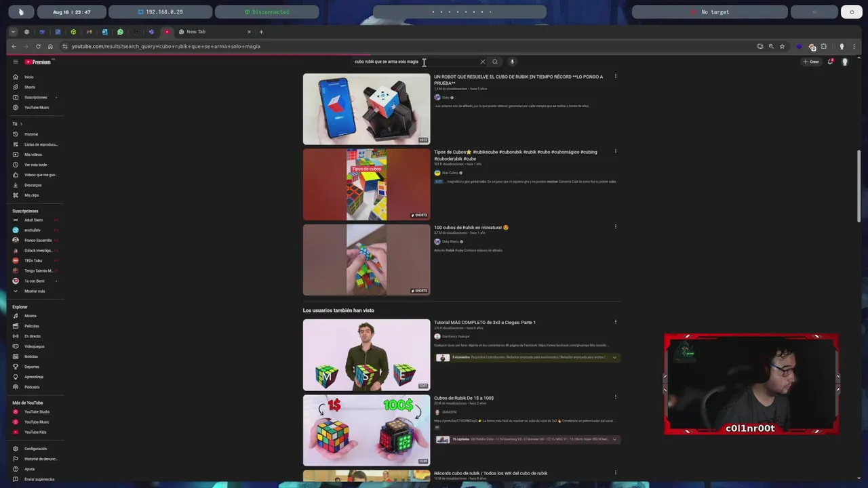Go back with browser back arrow
The image size is (868, 488).
[x=14, y=47]
